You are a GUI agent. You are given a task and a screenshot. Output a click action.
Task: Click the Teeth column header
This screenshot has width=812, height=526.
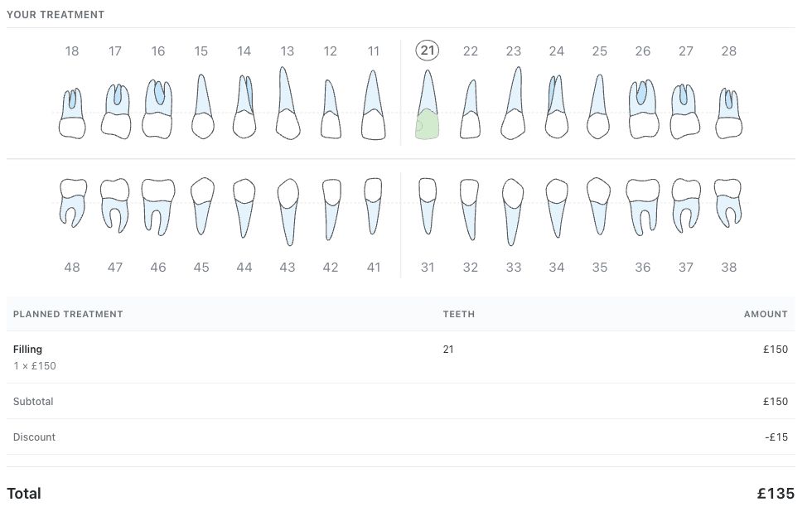459,314
